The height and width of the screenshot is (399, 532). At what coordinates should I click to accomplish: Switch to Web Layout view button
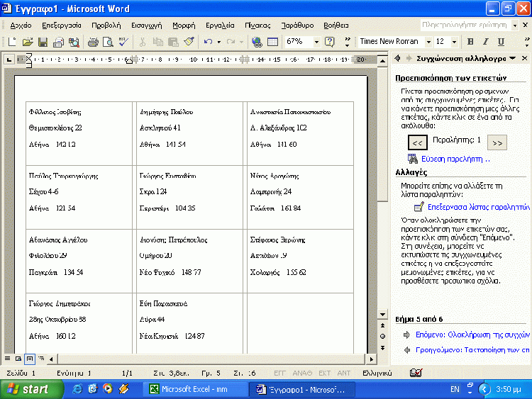[x=18, y=359]
